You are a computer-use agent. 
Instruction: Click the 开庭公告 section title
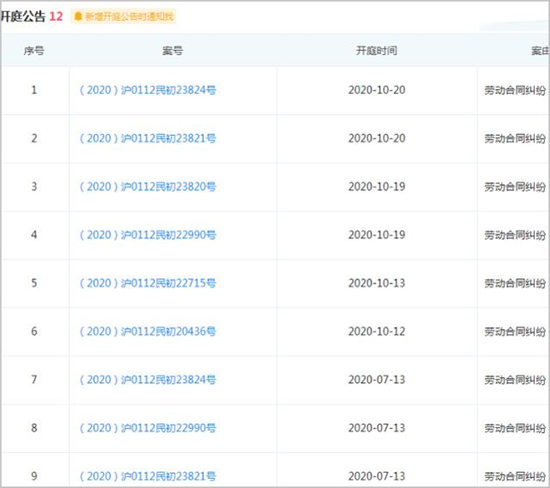point(23,16)
